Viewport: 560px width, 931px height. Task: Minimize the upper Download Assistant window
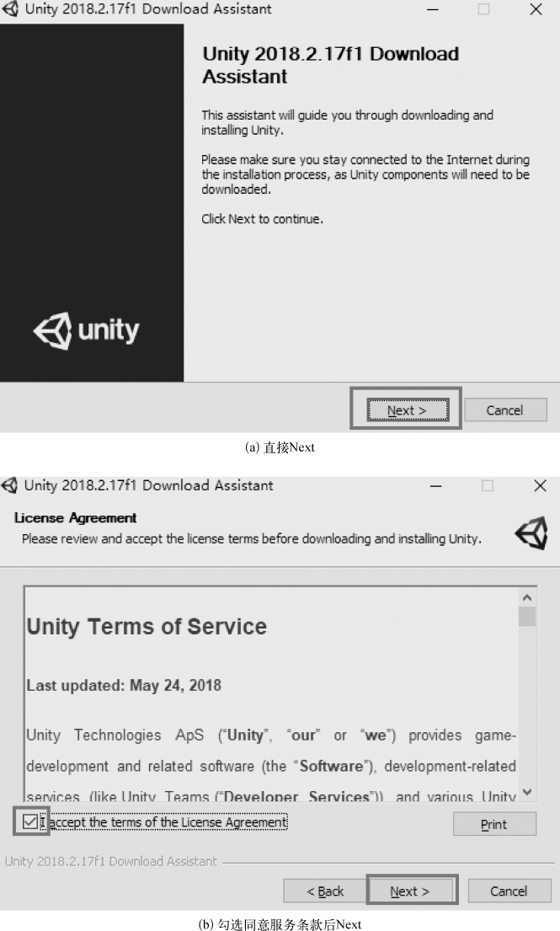point(433,9)
